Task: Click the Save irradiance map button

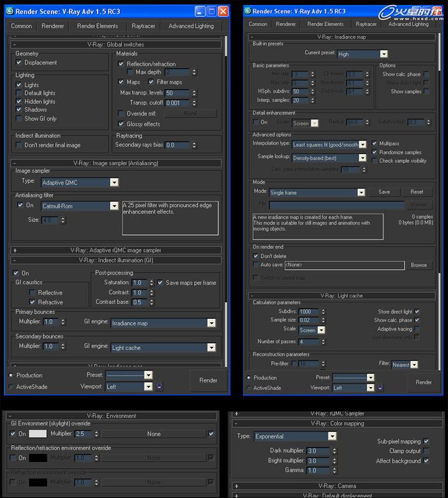Action: coord(384,192)
